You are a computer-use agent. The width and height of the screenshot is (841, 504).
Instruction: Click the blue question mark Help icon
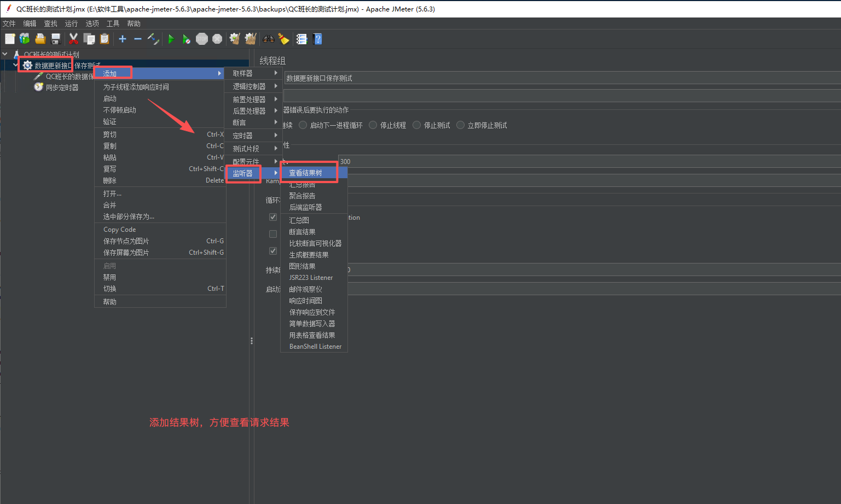click(317, 39)
